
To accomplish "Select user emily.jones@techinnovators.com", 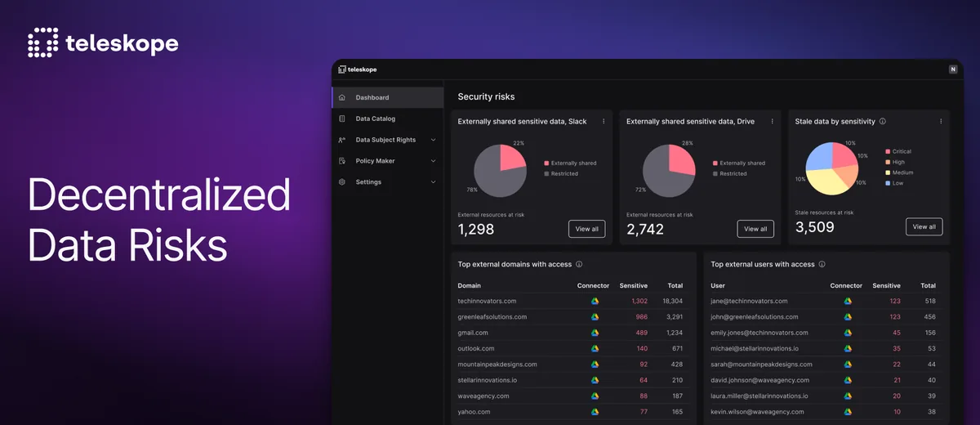I will (x=759, y=333).
